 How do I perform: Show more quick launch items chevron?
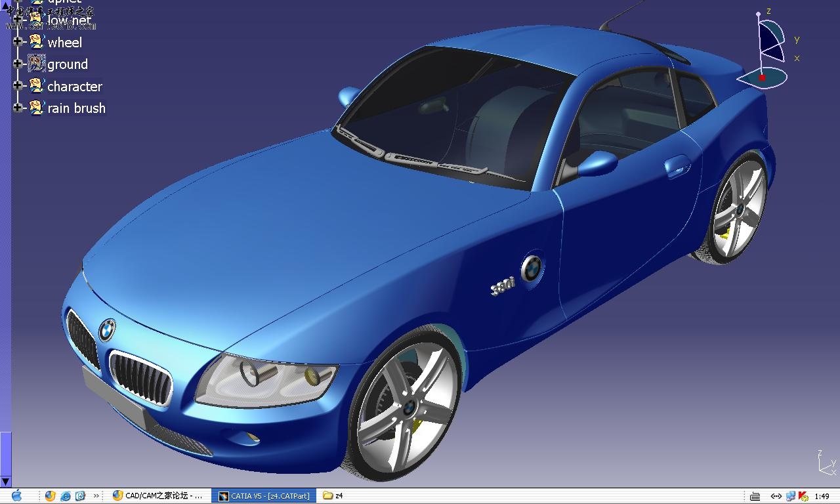96,496
